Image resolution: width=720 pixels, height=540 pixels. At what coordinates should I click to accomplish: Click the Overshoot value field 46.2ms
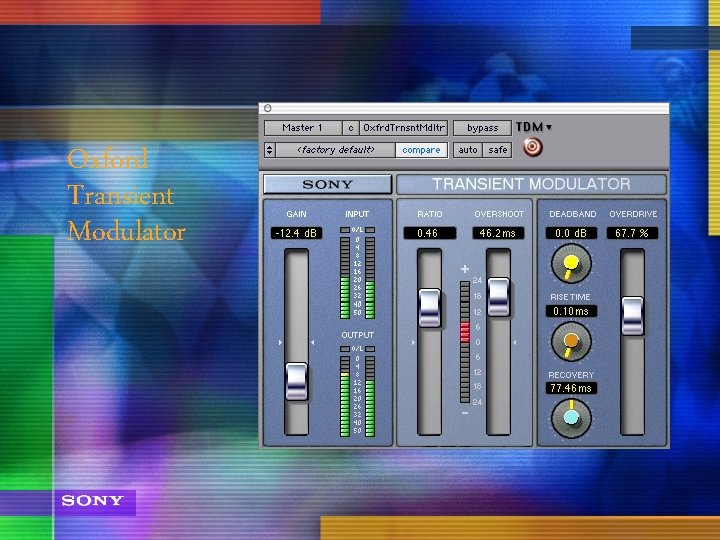pos(498,233)
